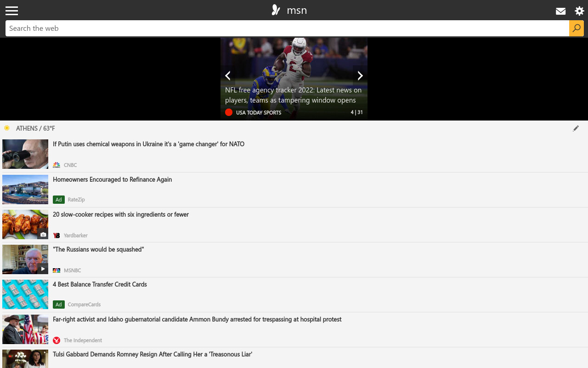
Task: Go to previous carousel slide
Action: [x=228, y=75]
